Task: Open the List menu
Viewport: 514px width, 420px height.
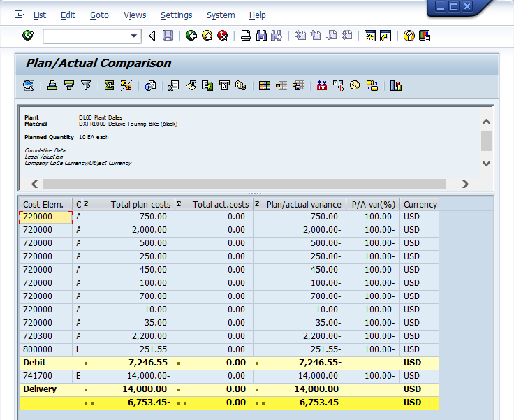Action: click(x=40, y=15)
